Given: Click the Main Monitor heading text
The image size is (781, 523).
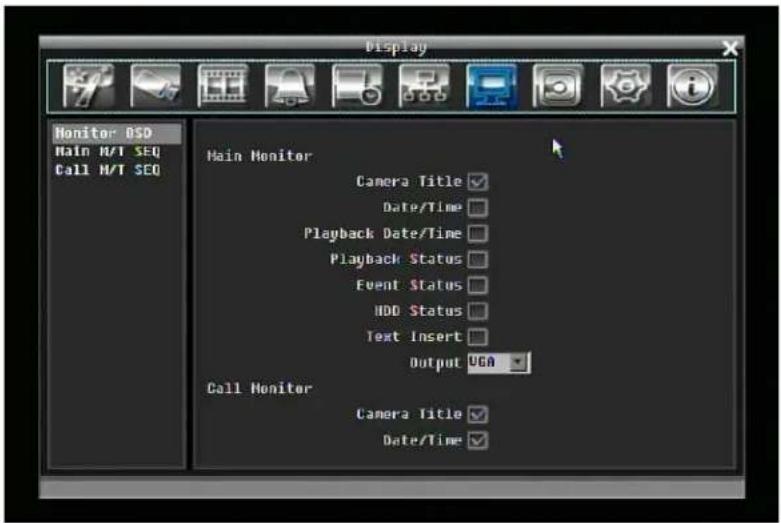Looking at the screenshot, I should [260, 156].
